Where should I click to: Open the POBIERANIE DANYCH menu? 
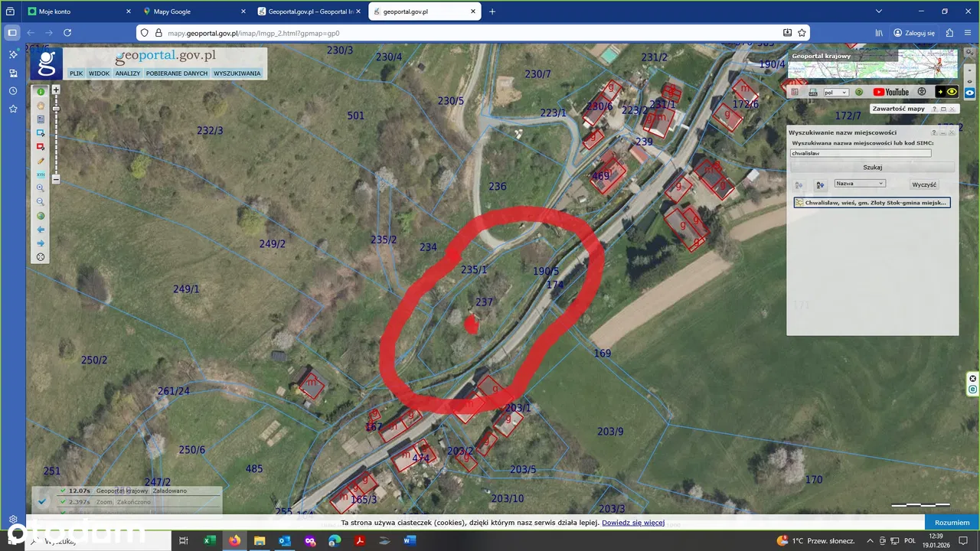click(x=177, y=73)
